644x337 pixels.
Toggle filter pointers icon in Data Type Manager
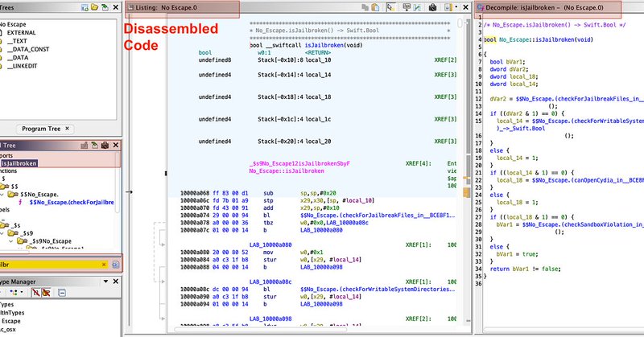[46, 292]
